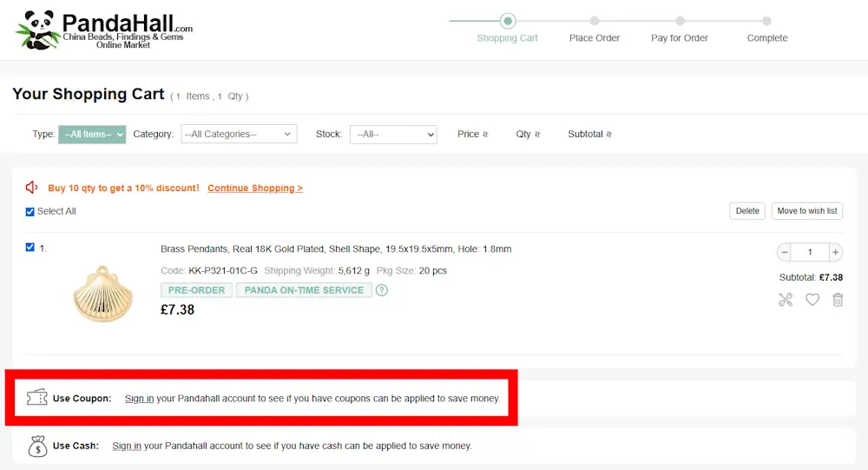Open the Brass Pendants product title

click(336, 248)
